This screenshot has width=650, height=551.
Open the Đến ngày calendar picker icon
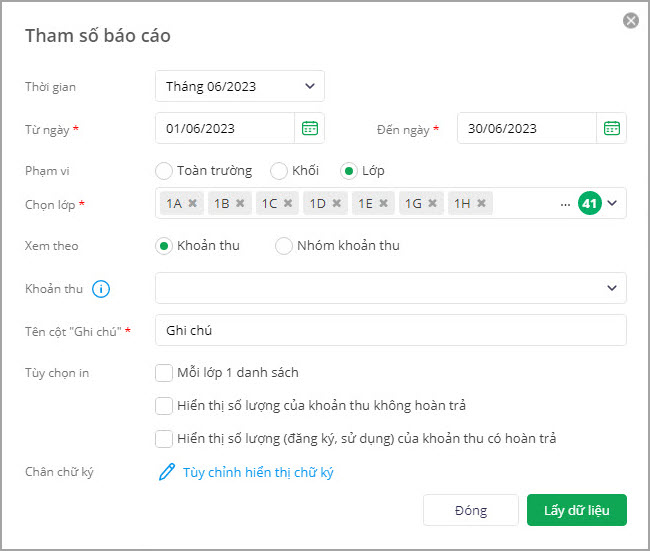(x=612, y=128)
